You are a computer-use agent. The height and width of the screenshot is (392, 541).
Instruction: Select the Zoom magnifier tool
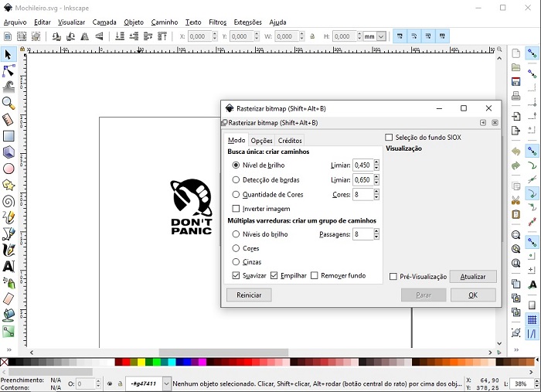point(9,103)
